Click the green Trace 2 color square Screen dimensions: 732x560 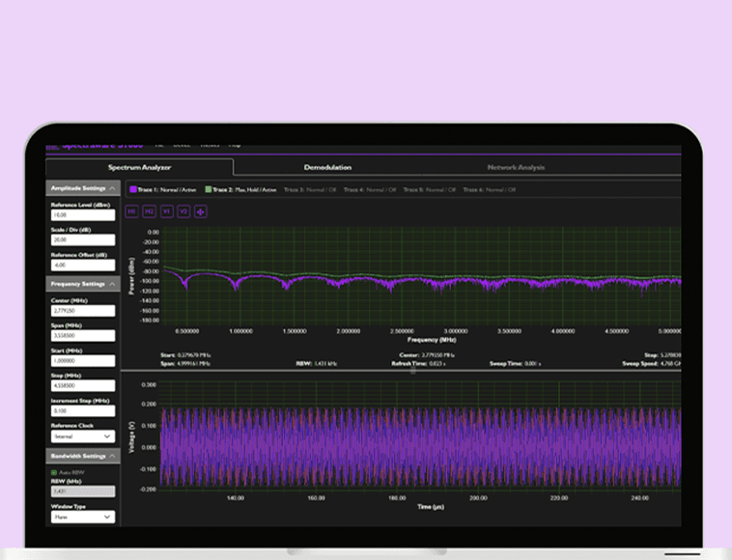point(209,189)
